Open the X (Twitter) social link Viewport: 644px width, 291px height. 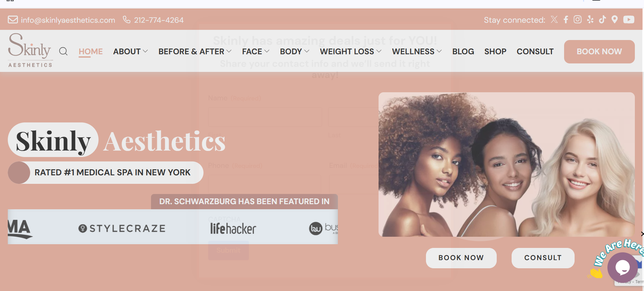[x=554, y=20]
